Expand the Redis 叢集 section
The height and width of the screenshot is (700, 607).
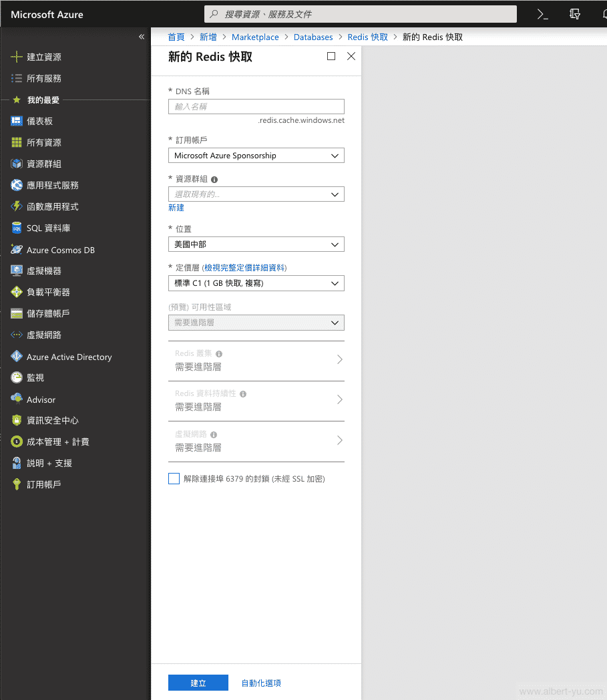click(x=256, y=361)
